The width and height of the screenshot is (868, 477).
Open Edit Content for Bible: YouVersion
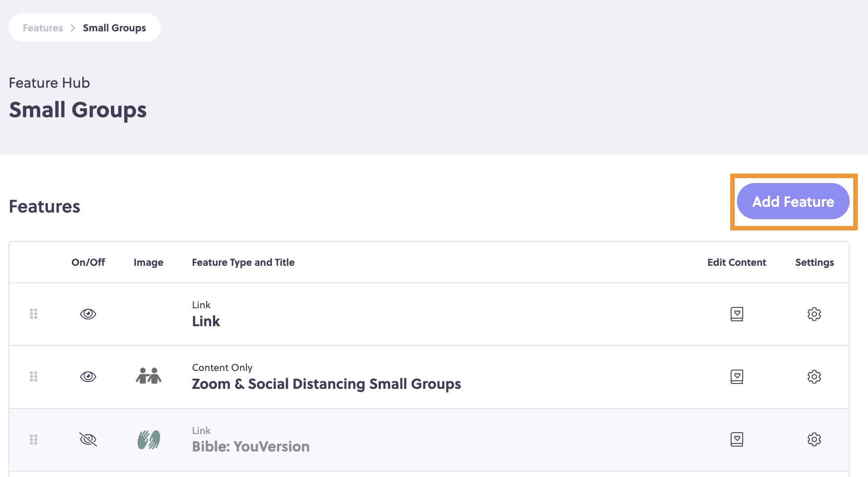736,439
